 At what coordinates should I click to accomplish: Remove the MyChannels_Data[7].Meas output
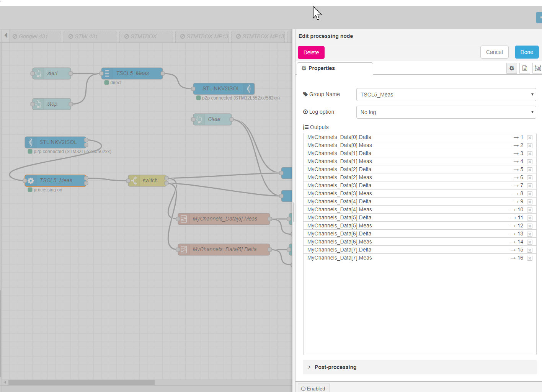[x=530, y=258]
